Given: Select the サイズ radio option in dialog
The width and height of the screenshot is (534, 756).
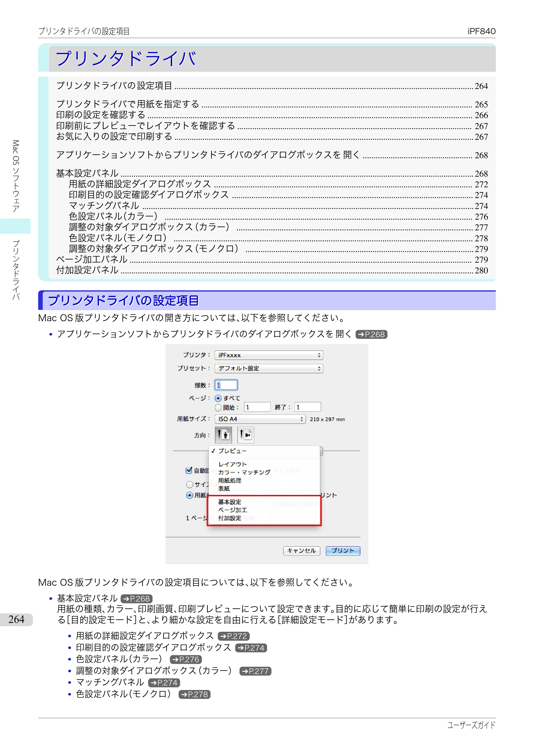Looking at the screenshot, I should pos(190,485).
